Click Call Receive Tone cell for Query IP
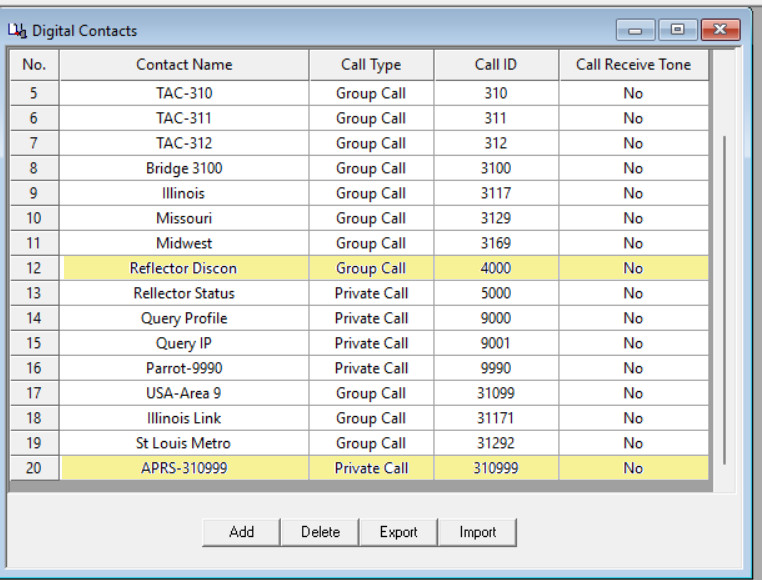Screen dimensions: 762x580 click(634, 343)
